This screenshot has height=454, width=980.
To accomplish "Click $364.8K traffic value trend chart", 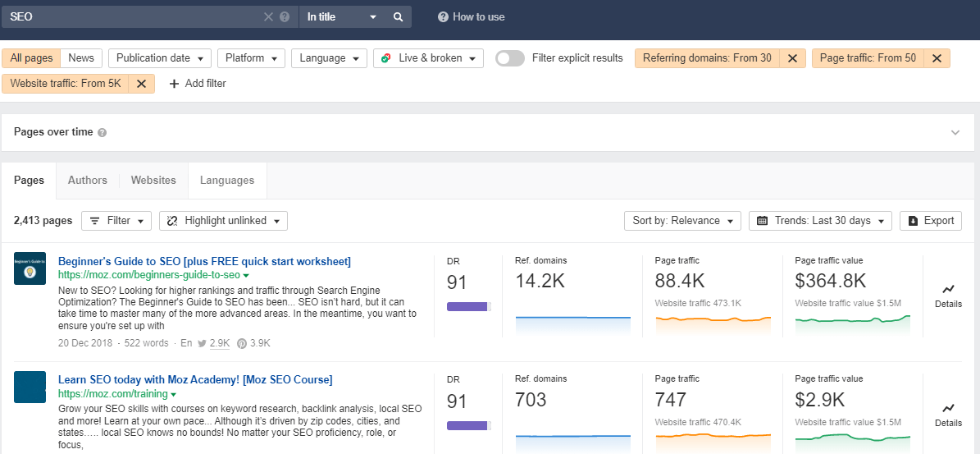I will point(853,326).
